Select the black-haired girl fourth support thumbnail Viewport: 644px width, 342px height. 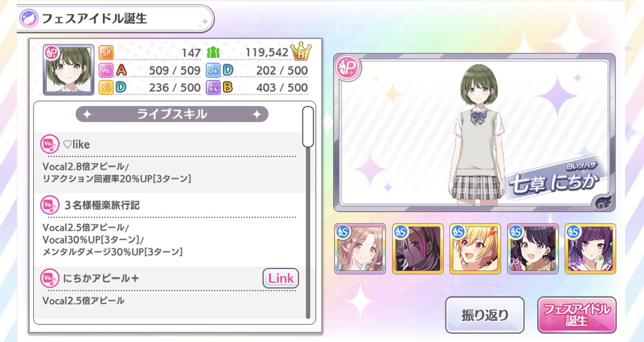[x=533, y=249]
